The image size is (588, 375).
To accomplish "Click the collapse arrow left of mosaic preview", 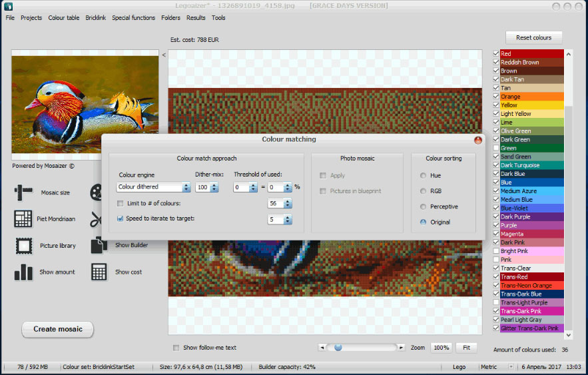I will (164, 55).
